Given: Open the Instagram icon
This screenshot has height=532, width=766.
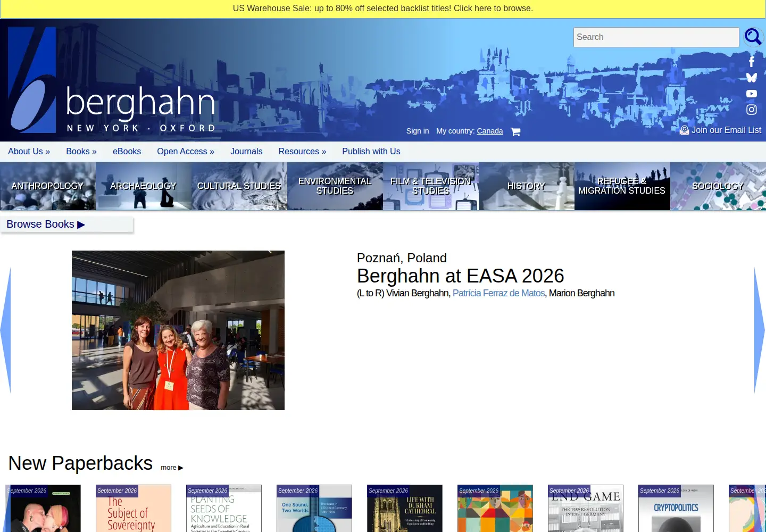Looking at the screenshot, I should pyautogui.click(x=752, y=110).
